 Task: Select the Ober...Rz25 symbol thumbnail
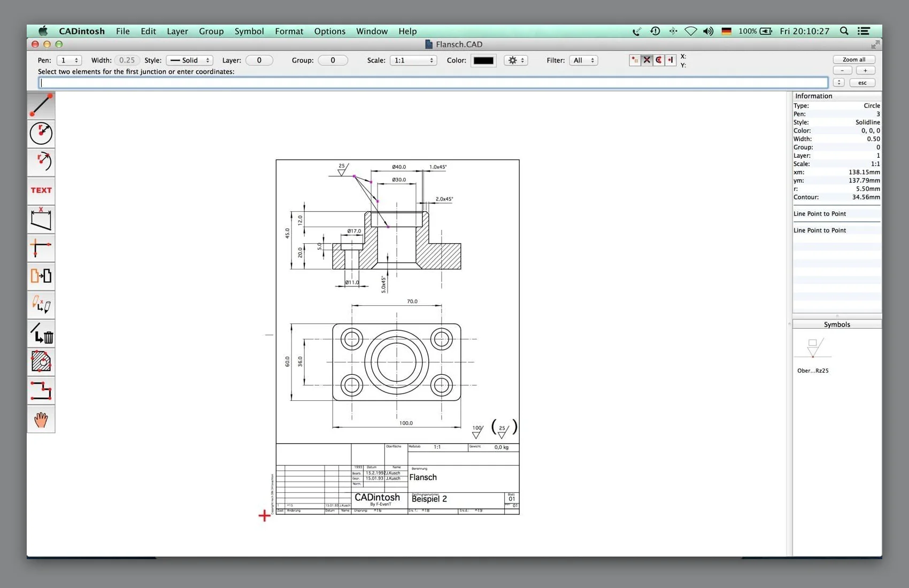[x=813, y=349]
